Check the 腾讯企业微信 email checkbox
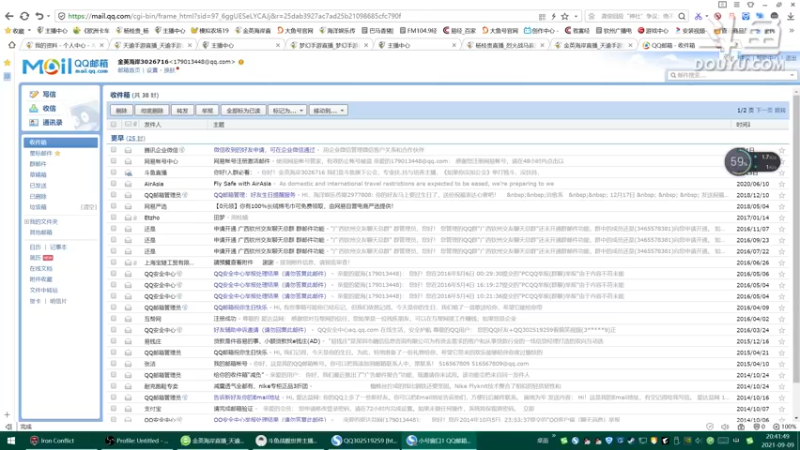Viewport: 800px width, 450px height. [x=113, y=150]
